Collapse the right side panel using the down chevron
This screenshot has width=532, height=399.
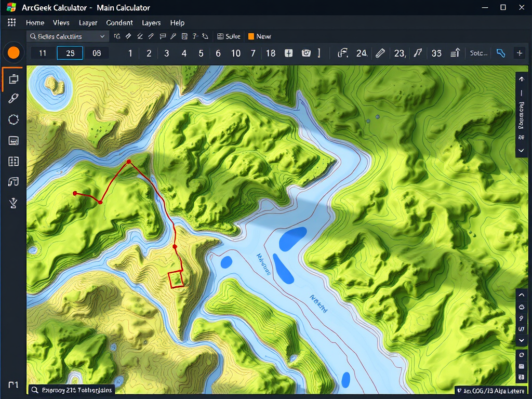(x=522, y=151)
